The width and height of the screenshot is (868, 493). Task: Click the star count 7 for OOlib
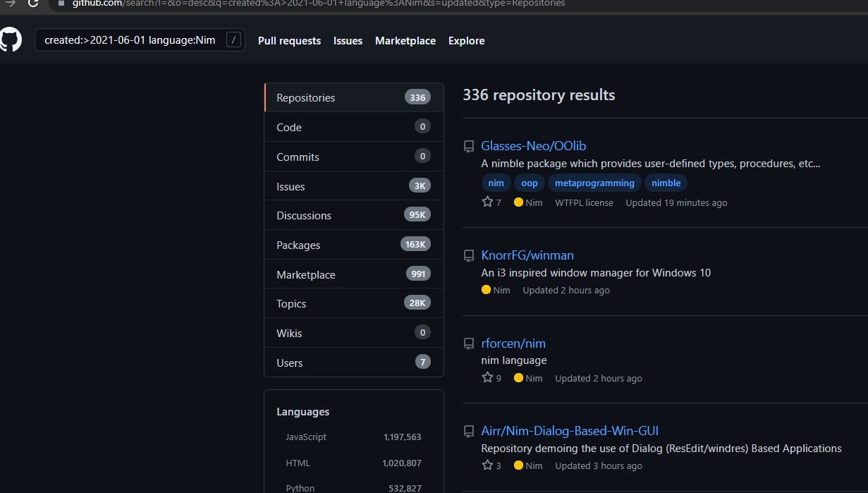click(499, 202)
